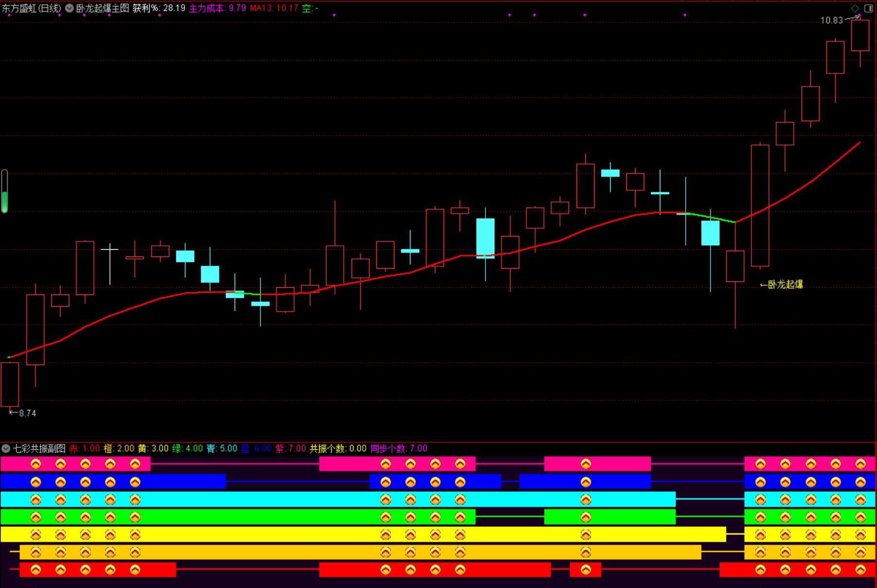The image size is (877, 588).
Task: Click the isolated center signal icon in cyan row
Action: click(585, 499)
